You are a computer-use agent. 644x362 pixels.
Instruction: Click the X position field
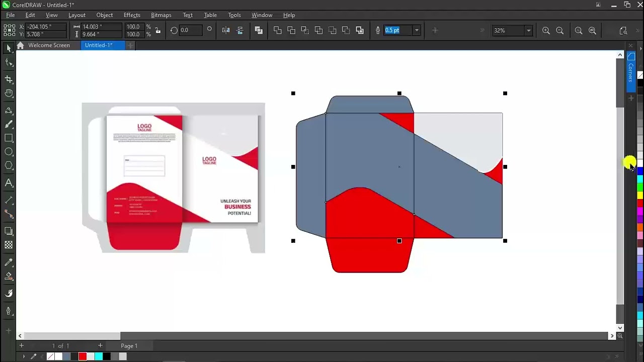45,27
